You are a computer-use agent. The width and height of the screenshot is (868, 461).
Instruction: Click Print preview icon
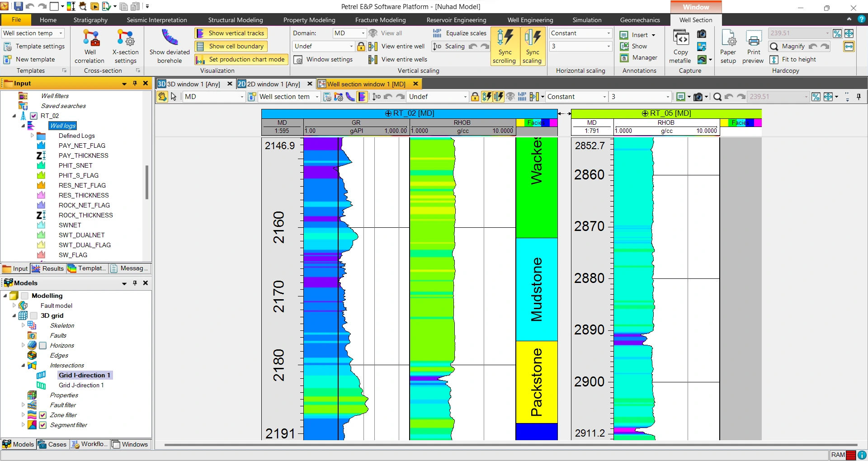coord(753,47)
